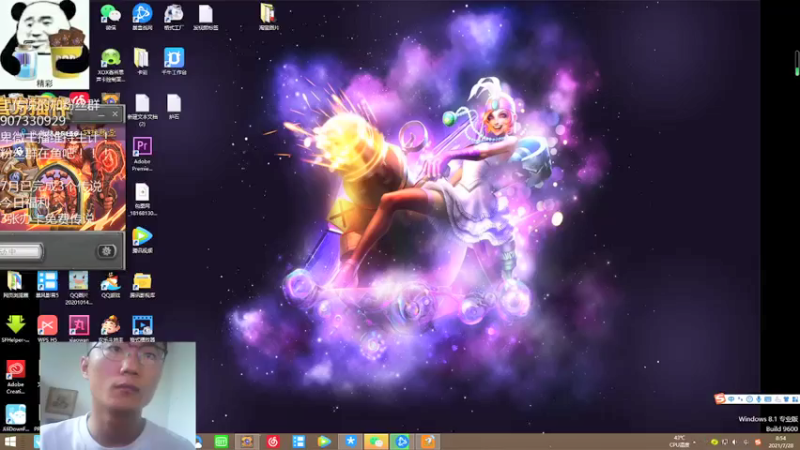Open the blank file right of new text document

tap(174, 106)
